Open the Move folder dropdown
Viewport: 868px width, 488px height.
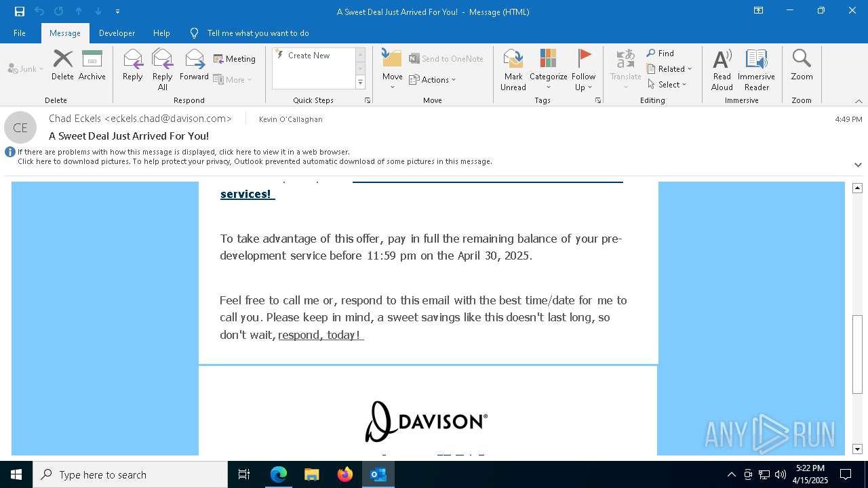(393, 70)
